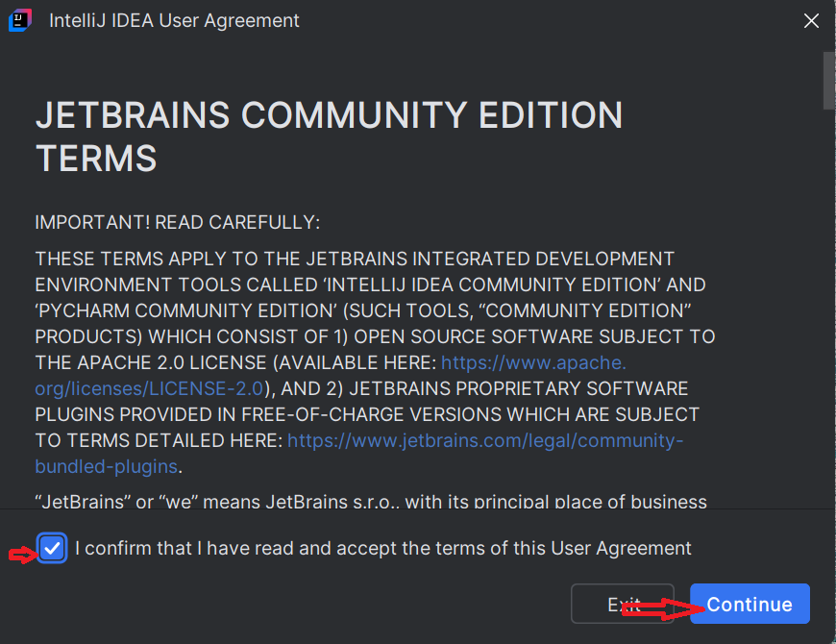Screen dimensions: 836x644
Task: Uncheck the accept User Agreement checkbox
Action: click(52, 548)
